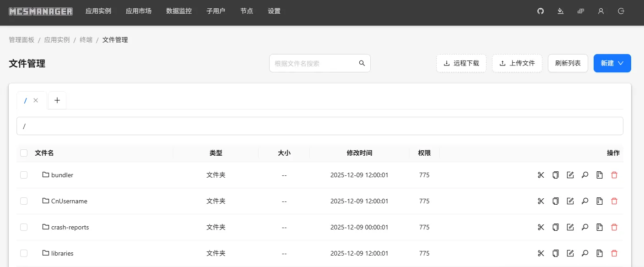Rename the crash-reports folder
The image size is (644, 267).
(570, 227)
